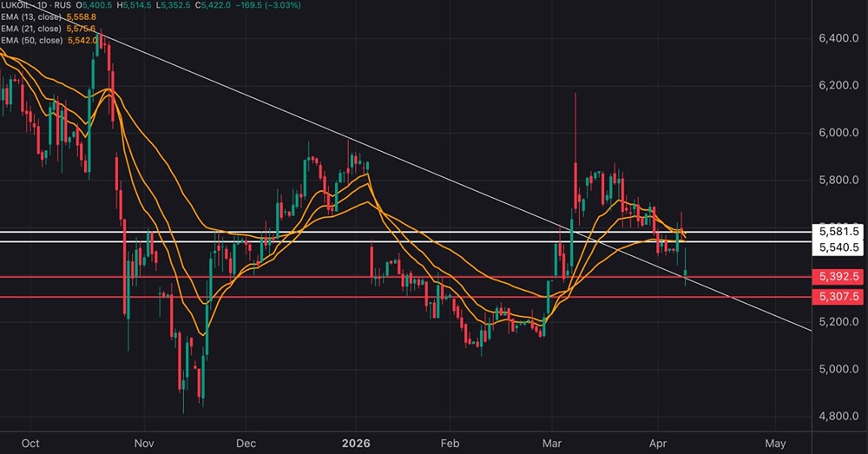Click the EMA 50 value 5,542.0

83,41
